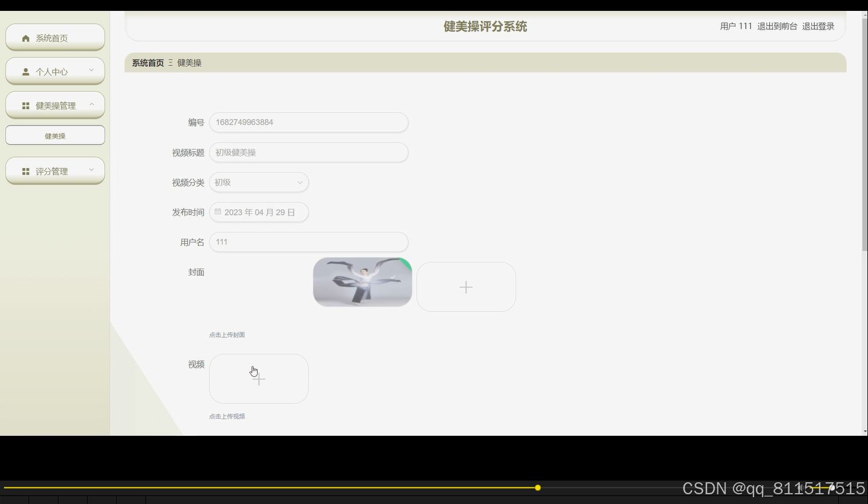The image size is (868, 504).
Task: Click 系统首页 in the breadcrumb
Action: pos(147,62)
